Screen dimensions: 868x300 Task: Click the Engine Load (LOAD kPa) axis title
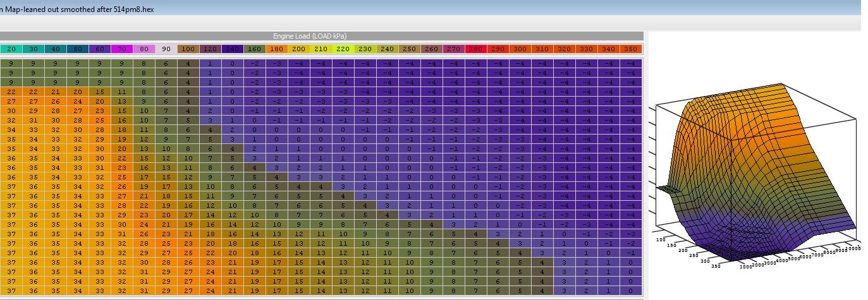click(310, 36)
